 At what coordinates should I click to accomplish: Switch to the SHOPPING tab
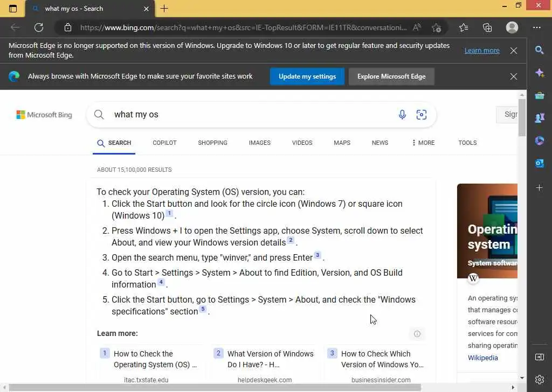[x=212, y=143]
